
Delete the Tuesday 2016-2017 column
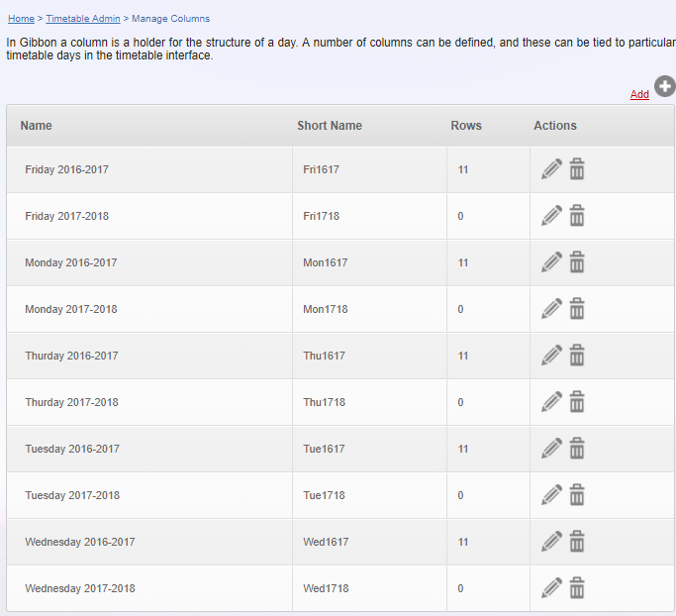(x=577, y=449)
